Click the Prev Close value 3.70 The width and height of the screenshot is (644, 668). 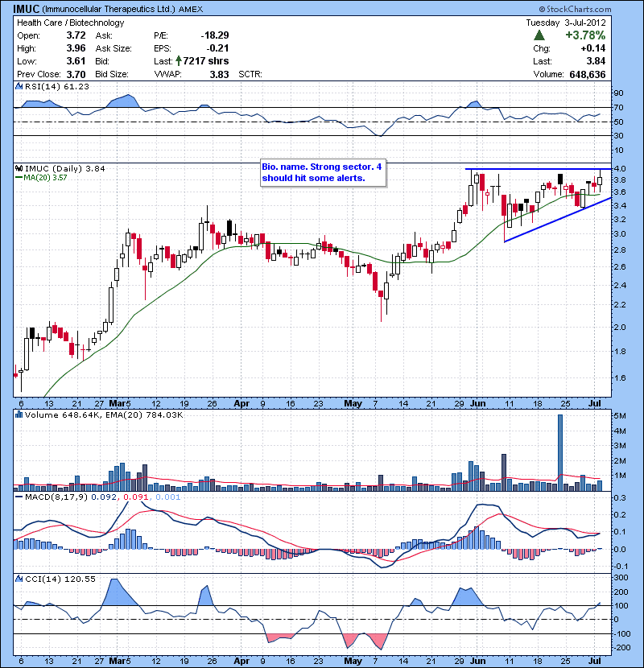click(x=76, y=74)
